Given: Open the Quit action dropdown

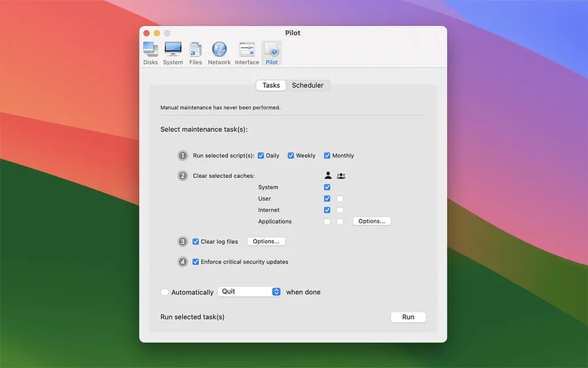Looking at the screenshot, I should (x=250, y=292).
